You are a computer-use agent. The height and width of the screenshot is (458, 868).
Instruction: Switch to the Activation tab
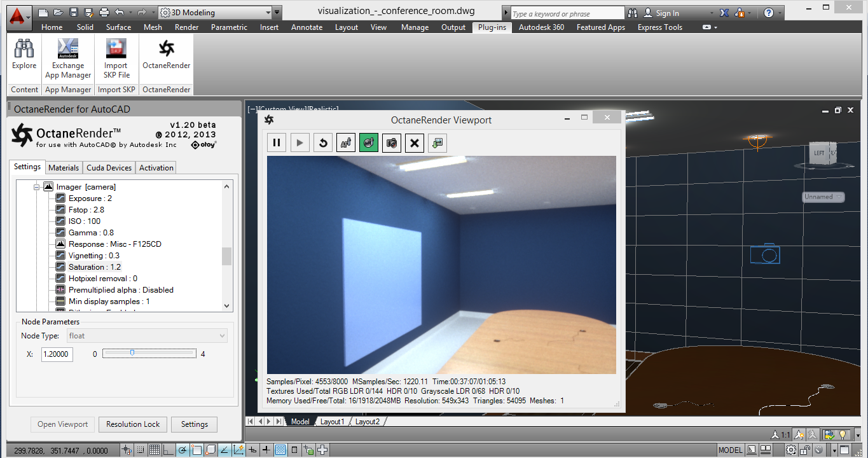[156, 167]
